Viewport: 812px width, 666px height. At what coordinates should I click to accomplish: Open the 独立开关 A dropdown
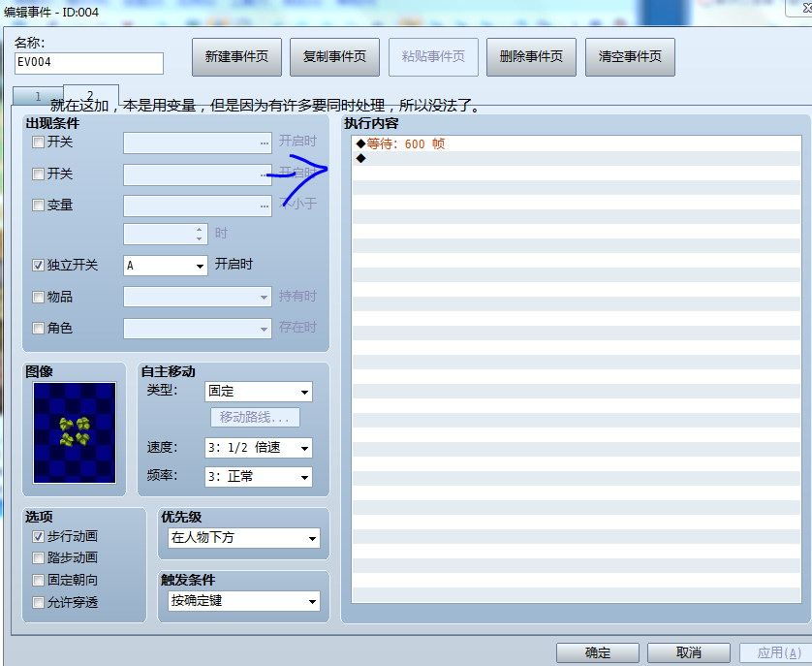(x=166, y=266)
